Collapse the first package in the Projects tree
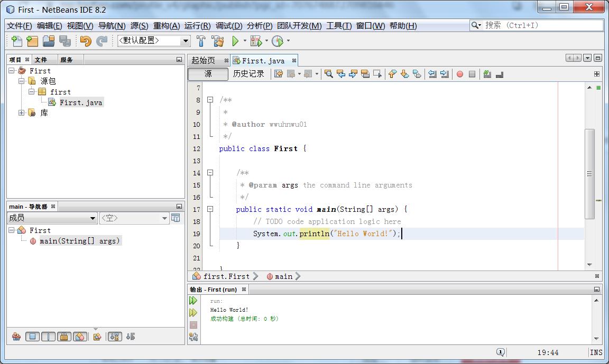The image size is (609, 364). click(32, 91)
